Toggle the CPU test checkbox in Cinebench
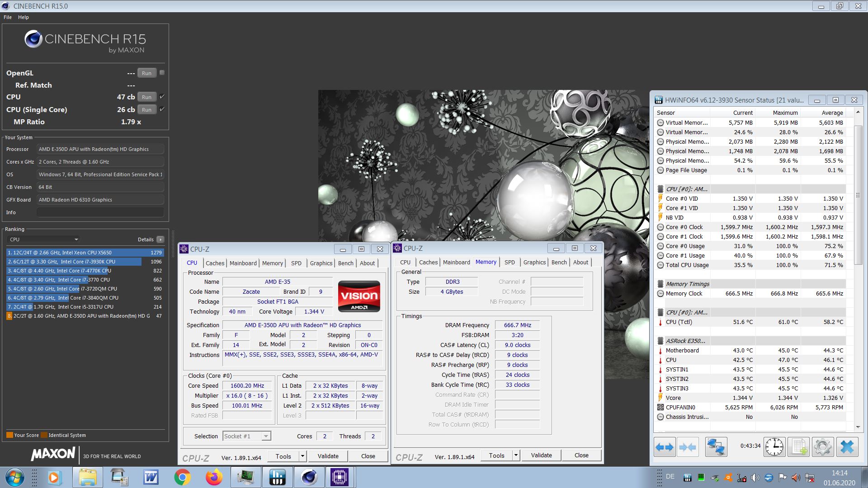 162,97
